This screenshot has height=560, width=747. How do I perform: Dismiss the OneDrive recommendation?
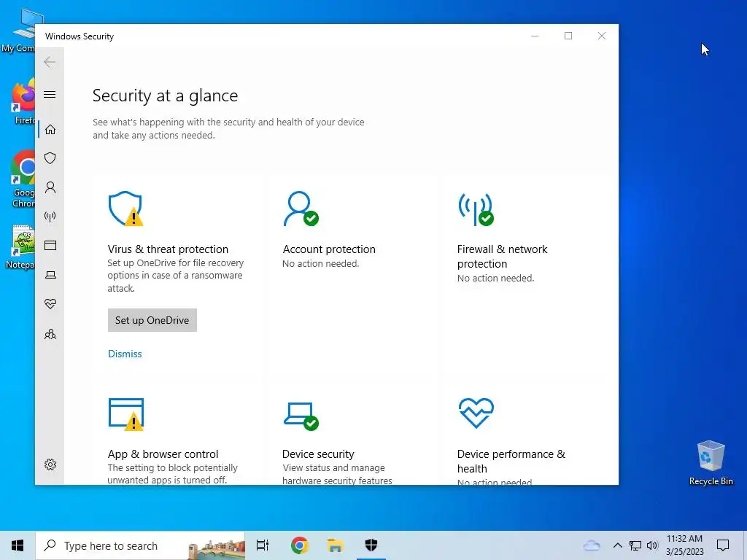coord(125,354)
